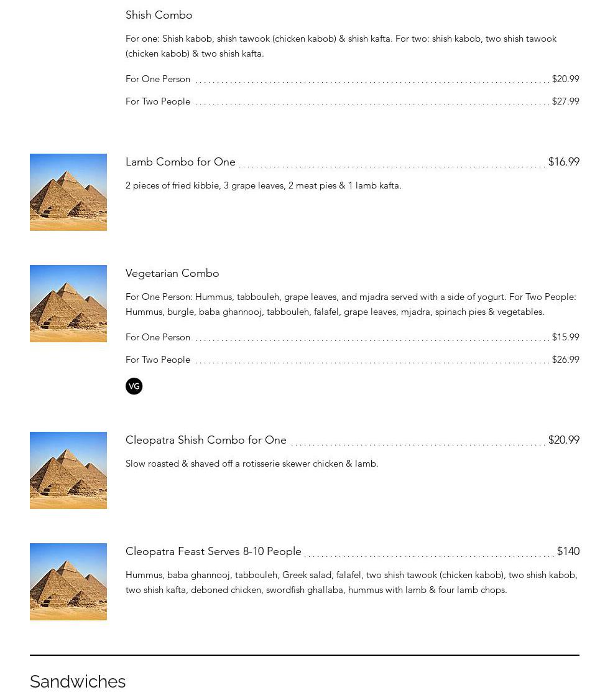Viewport: 600px width, 700px height.
Task: Click the VG vegetarian badge icon
Action: (134, 386)
